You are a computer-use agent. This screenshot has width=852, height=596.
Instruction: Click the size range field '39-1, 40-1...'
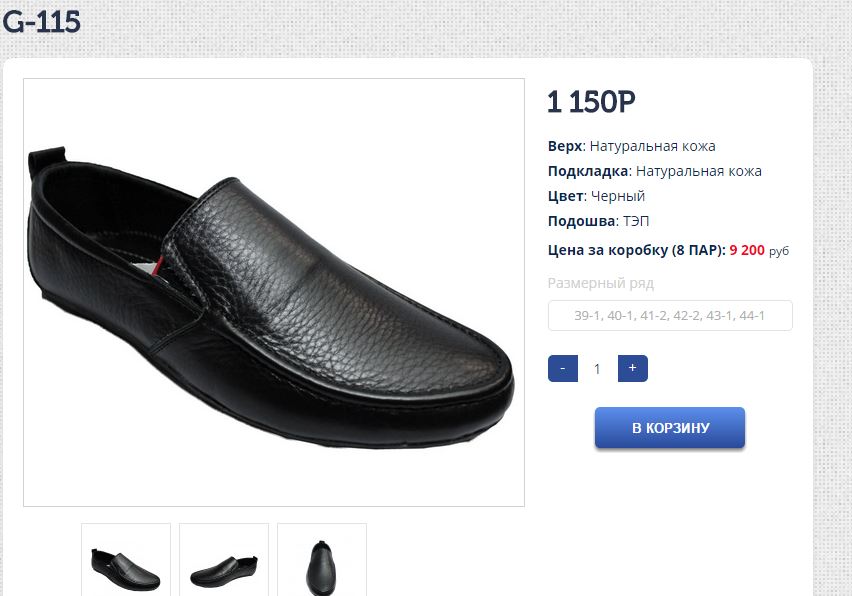[x=670, y=315]
